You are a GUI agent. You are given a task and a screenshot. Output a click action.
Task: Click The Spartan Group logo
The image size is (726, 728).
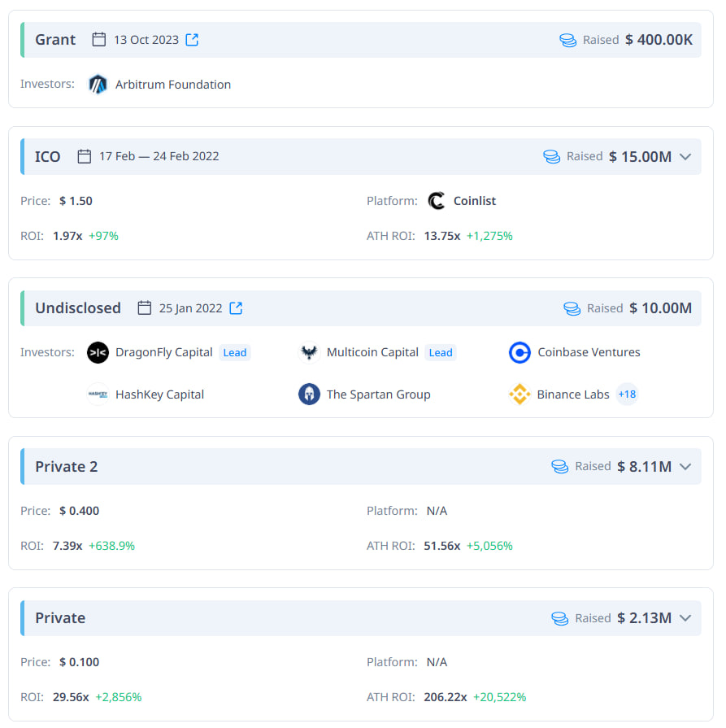(x=309, y=395)
